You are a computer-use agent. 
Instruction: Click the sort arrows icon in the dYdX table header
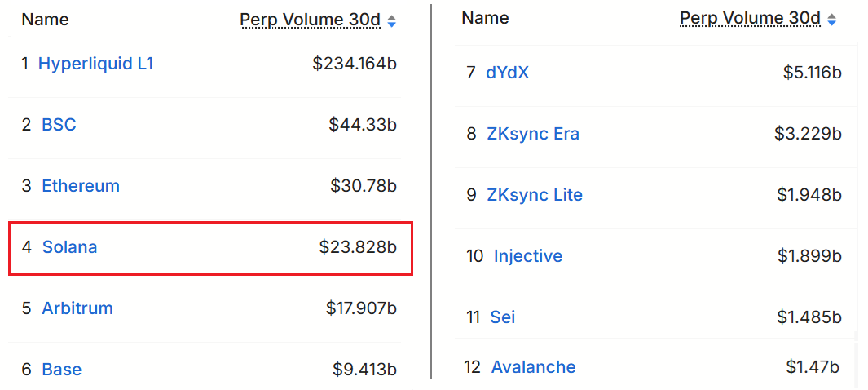click(831, 19)
